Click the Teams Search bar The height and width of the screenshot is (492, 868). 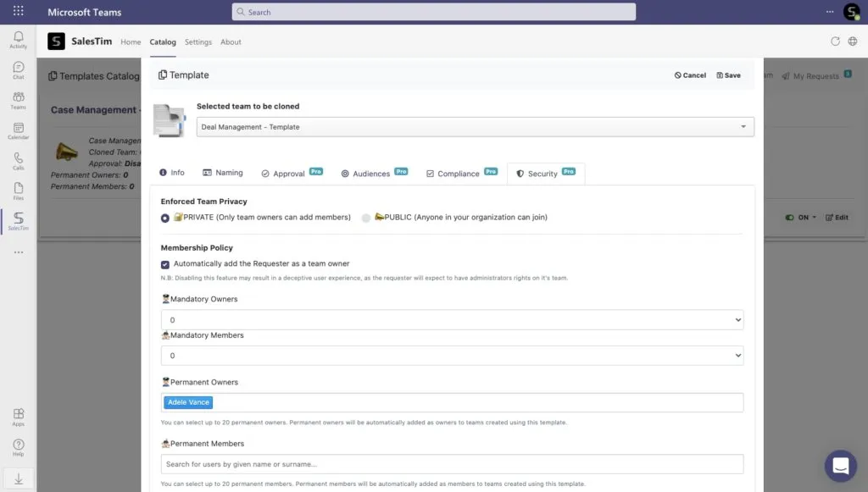[x=433, y=12]
